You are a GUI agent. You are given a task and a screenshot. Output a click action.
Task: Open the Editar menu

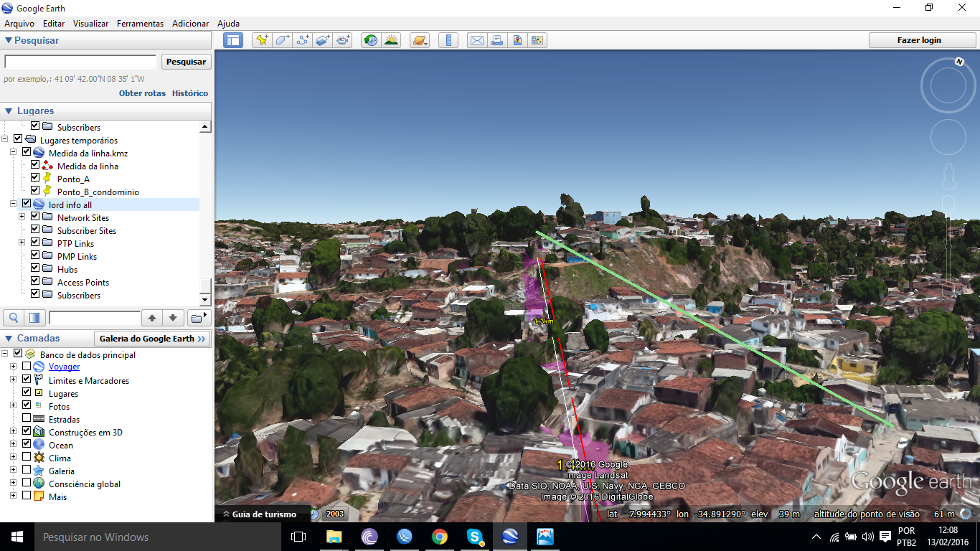[54, 24]
